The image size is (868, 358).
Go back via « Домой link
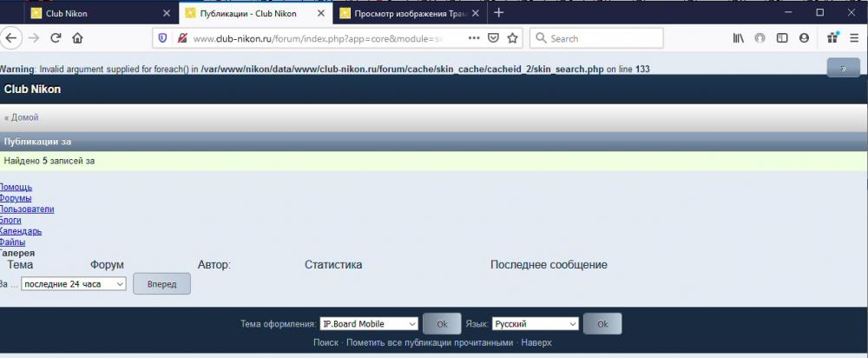coord(22,117)
